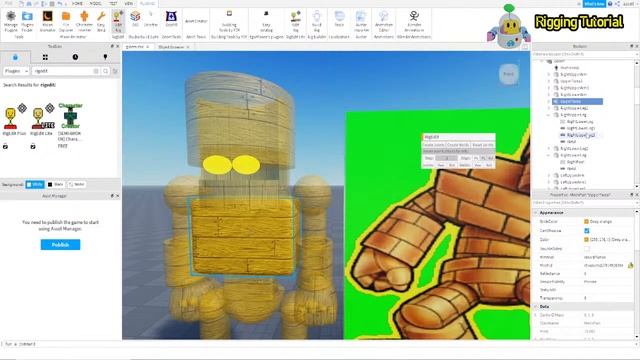
Task: Click Create Welds in RigEdit panel
Action: click(458, 145)
